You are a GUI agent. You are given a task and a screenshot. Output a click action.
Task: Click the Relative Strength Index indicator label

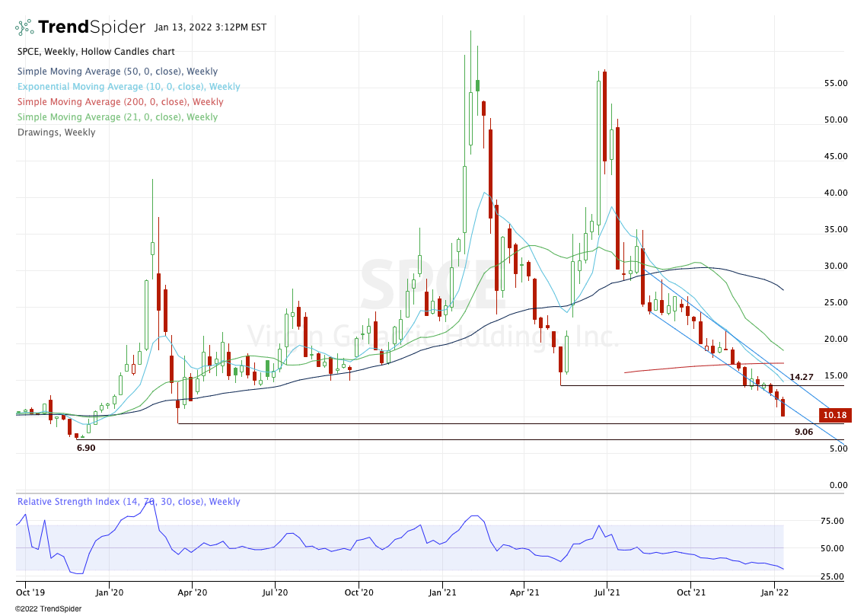[129, 502]
